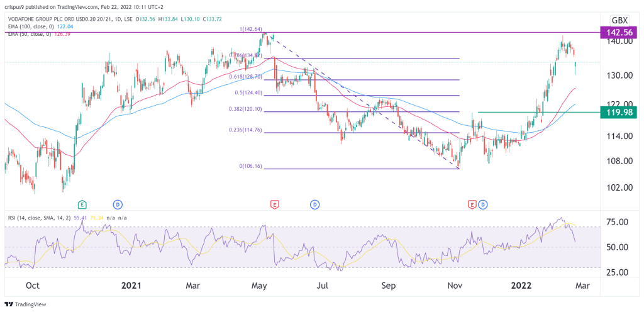This screenshot has width=644, height=312.
Task: Click the 0.786(134.82) Fibonacci label
Action: [x=245, y=55]
